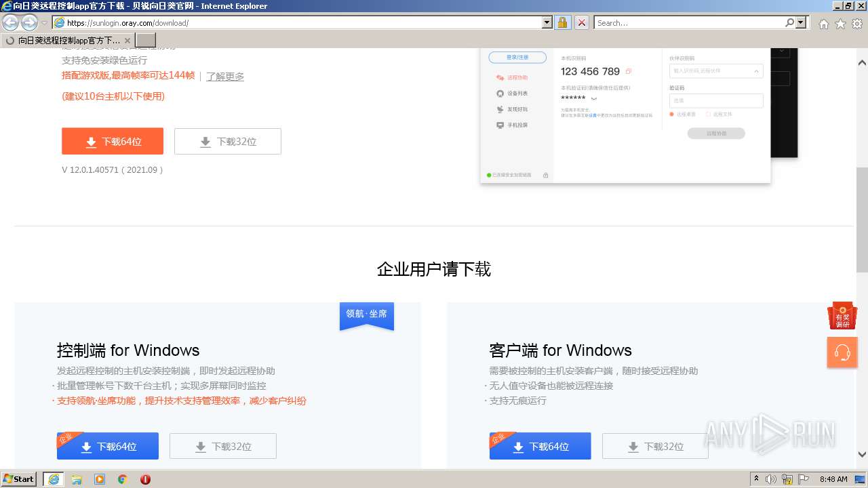
Task: Open the search provider dropdown arrow
Action: coord(802,22)
